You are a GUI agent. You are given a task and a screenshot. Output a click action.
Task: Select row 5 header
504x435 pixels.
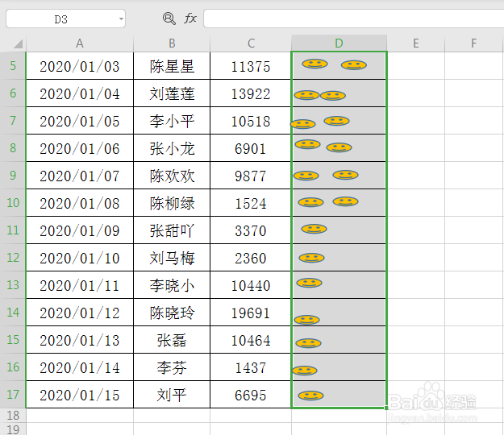(13, 66)
